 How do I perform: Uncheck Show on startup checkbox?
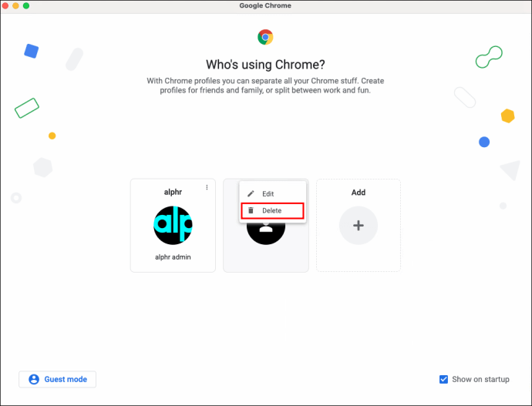coord(443,379)
